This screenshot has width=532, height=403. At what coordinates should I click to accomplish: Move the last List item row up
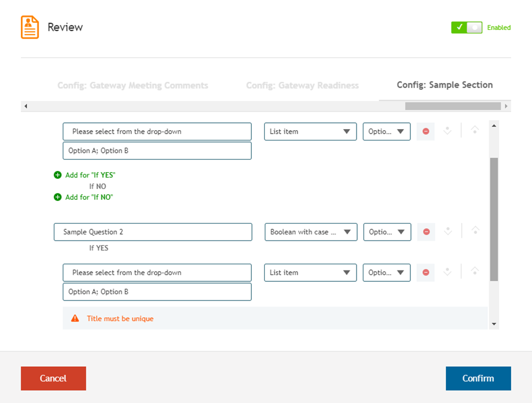[x=475, y=271]
